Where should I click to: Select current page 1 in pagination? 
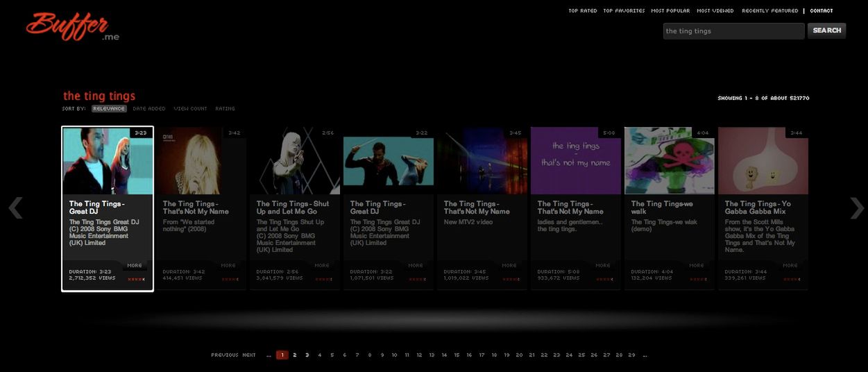[x=282, y=355]
